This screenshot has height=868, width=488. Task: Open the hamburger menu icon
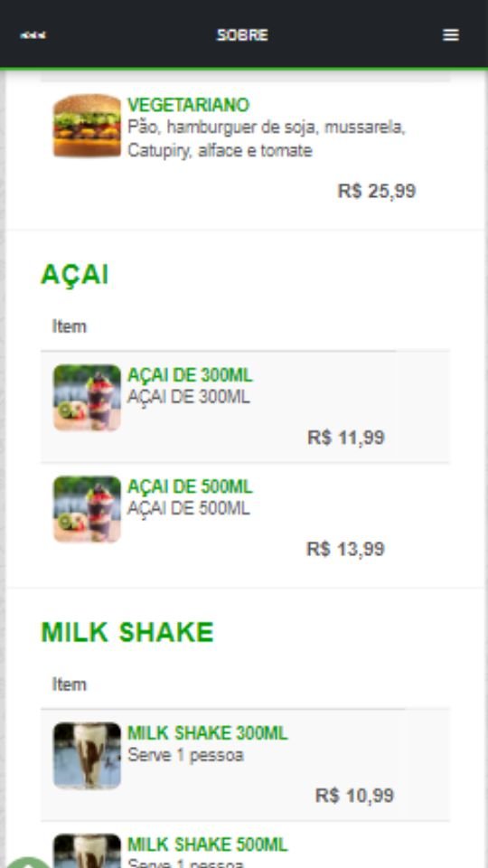451,35
